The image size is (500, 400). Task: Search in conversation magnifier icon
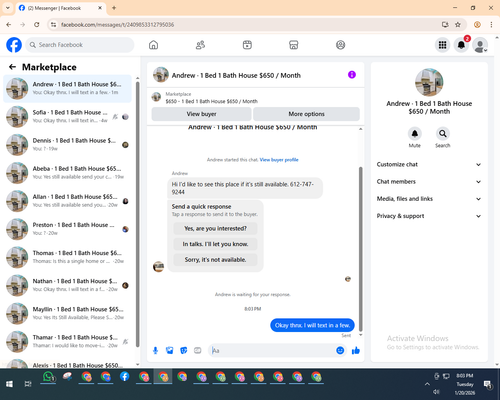443,134
